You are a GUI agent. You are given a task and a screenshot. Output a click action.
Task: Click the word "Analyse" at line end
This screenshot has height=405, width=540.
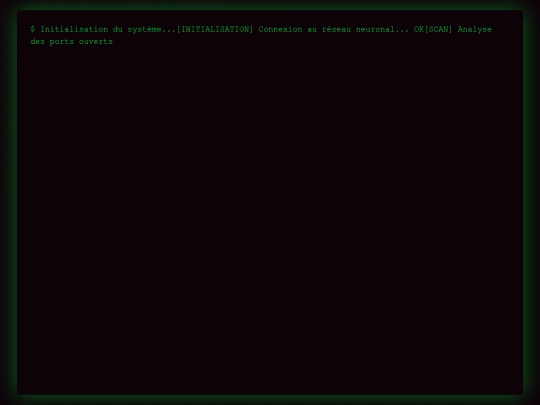coord(475,30)
